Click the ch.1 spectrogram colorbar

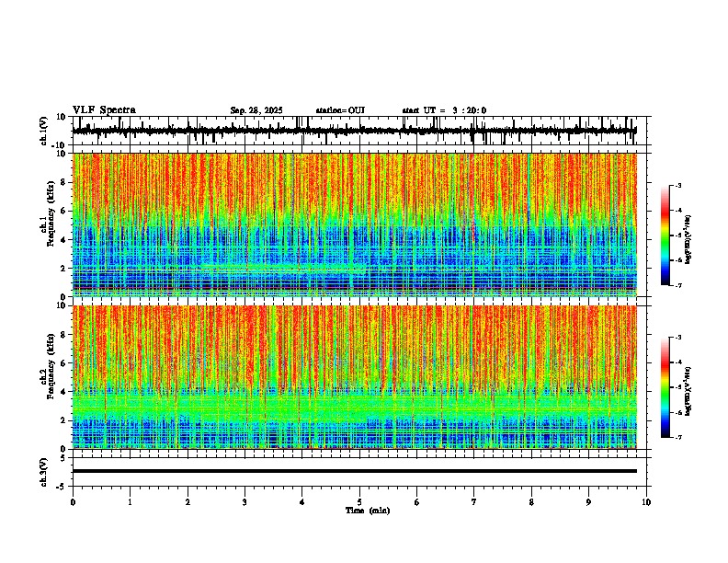tap(665, 236)
